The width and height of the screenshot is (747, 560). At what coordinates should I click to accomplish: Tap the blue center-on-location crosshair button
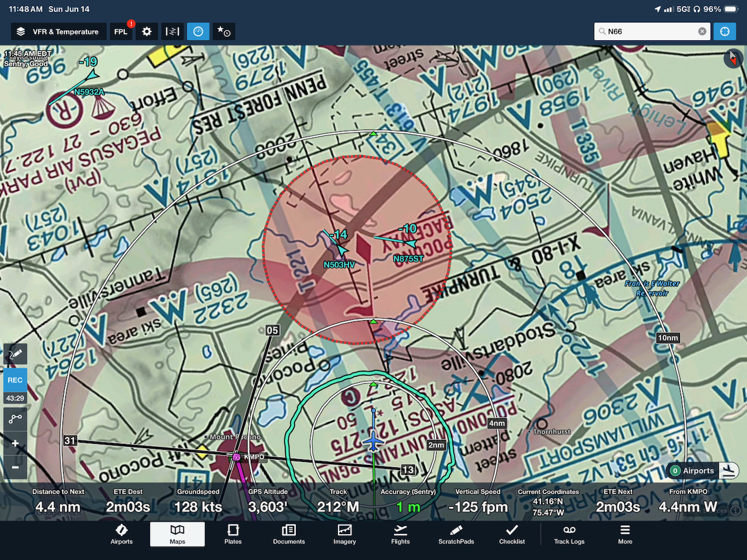point(725,32)
